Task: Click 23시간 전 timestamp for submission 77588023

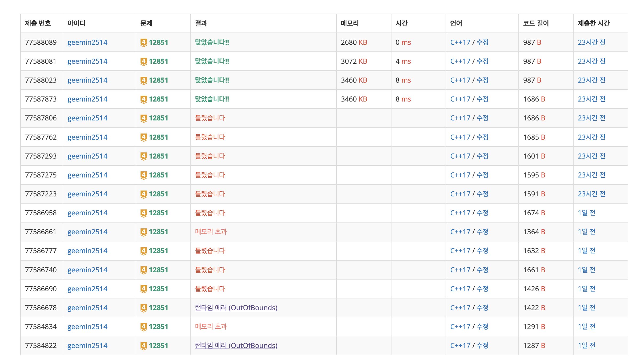Action: coord(591,80)
